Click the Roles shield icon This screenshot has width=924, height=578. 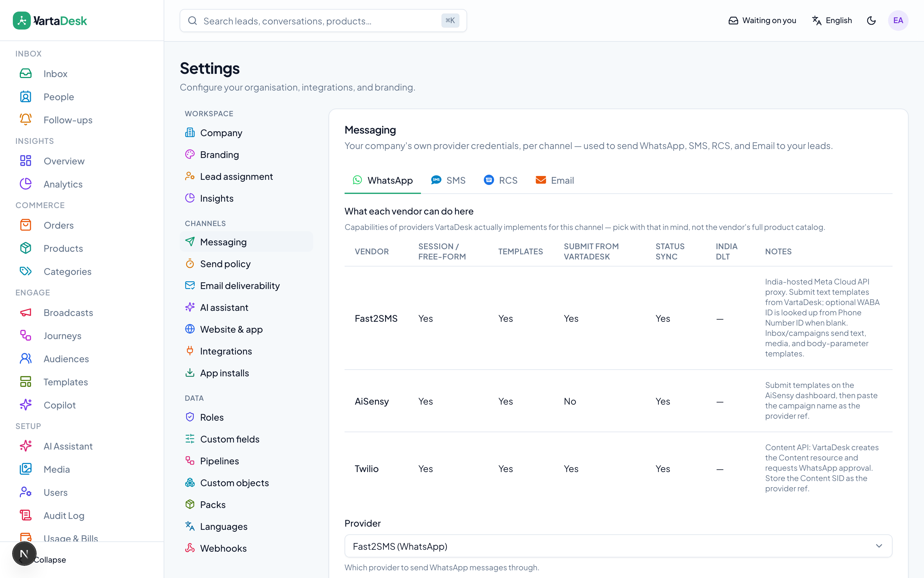pos(190,417)
